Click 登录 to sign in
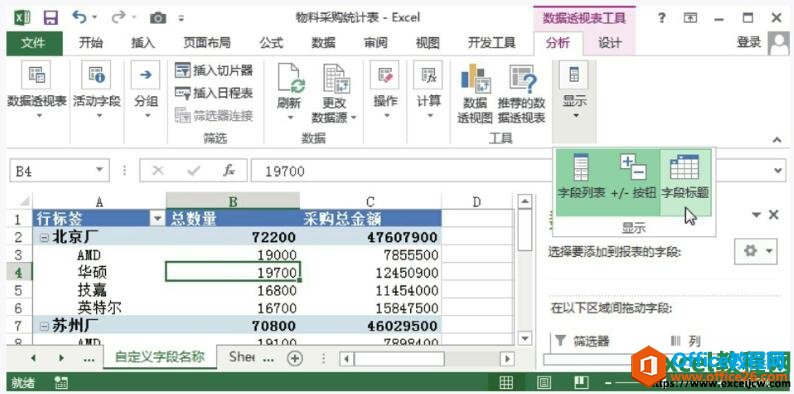 [x=748, y=43]
